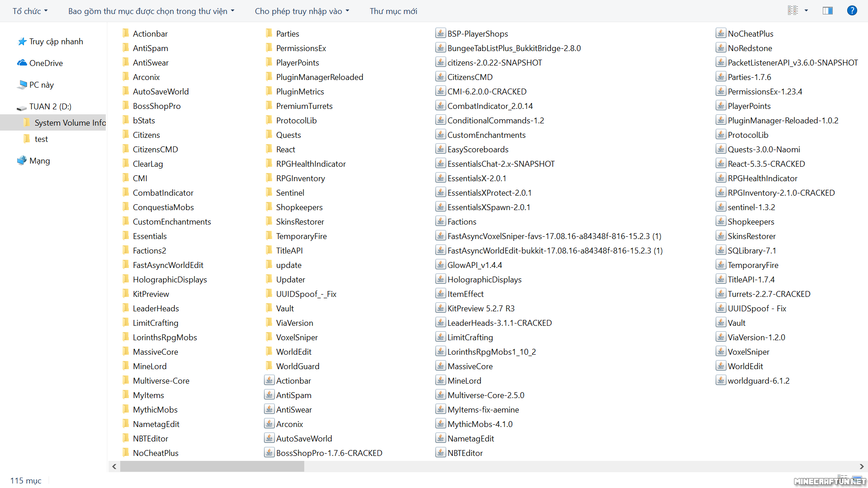Viewport: 868px width, 488px height.
Task: Select the EssentialsX-2.0.1 jar file icon
Action: coord(440,178)
